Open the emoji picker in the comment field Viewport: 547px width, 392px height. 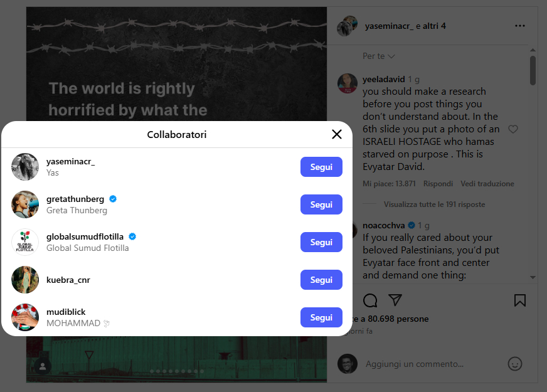pyautogui.click(x=515, y=364)
